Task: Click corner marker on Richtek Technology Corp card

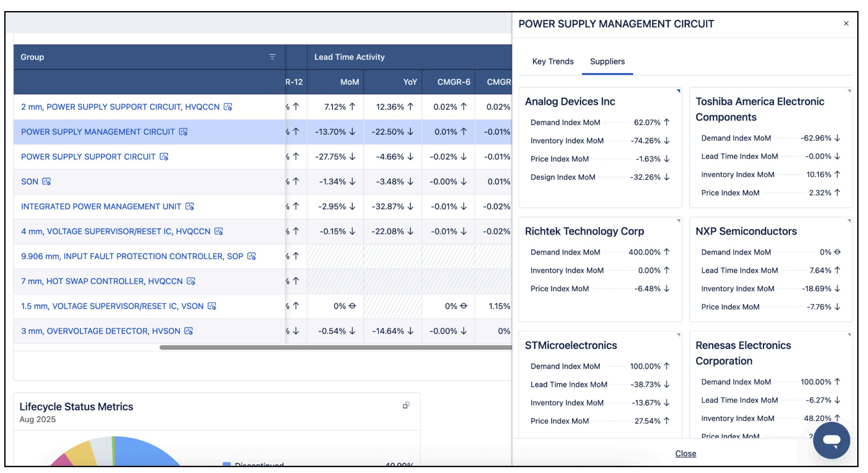Action: pos(679,221)
